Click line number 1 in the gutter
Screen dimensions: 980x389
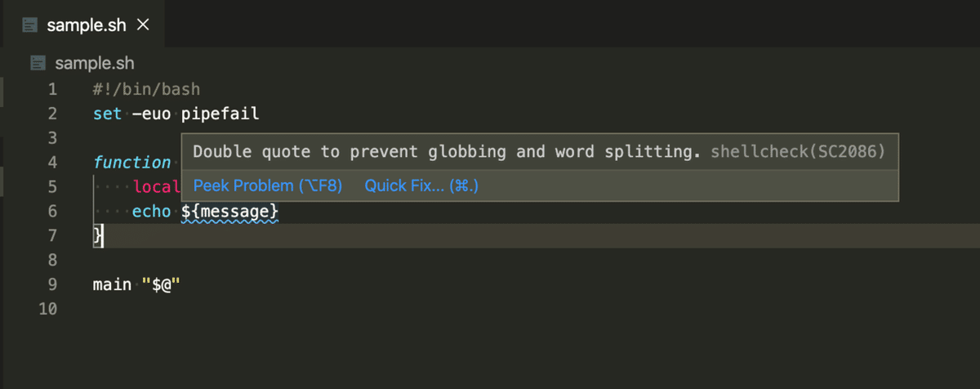coord(52,88)
